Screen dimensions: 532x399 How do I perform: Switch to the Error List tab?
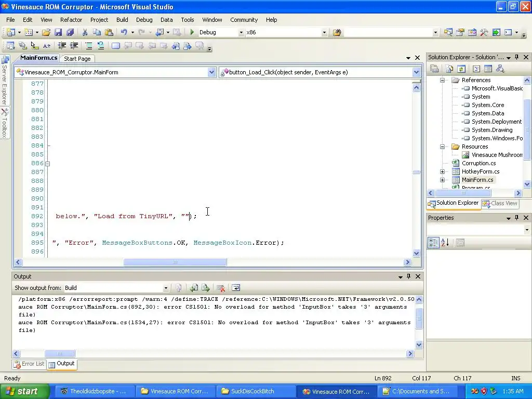pyautogui.click(x=29, y=364)
